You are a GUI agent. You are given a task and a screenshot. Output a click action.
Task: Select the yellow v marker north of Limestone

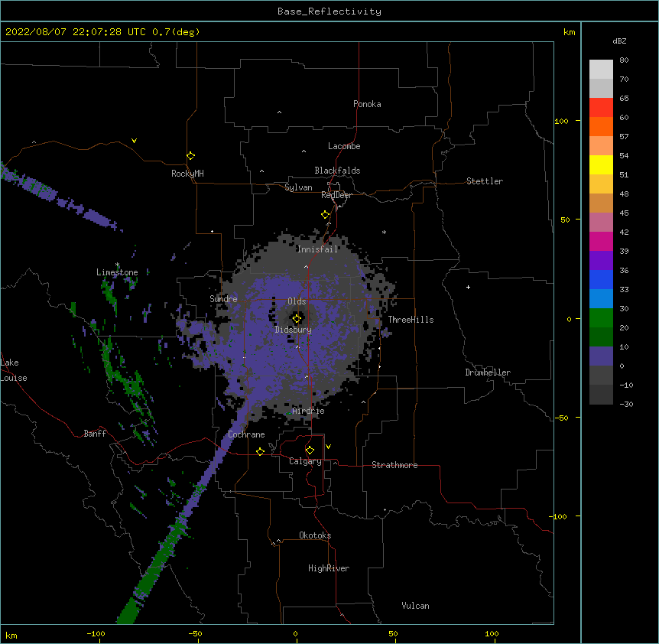point(134,141)
